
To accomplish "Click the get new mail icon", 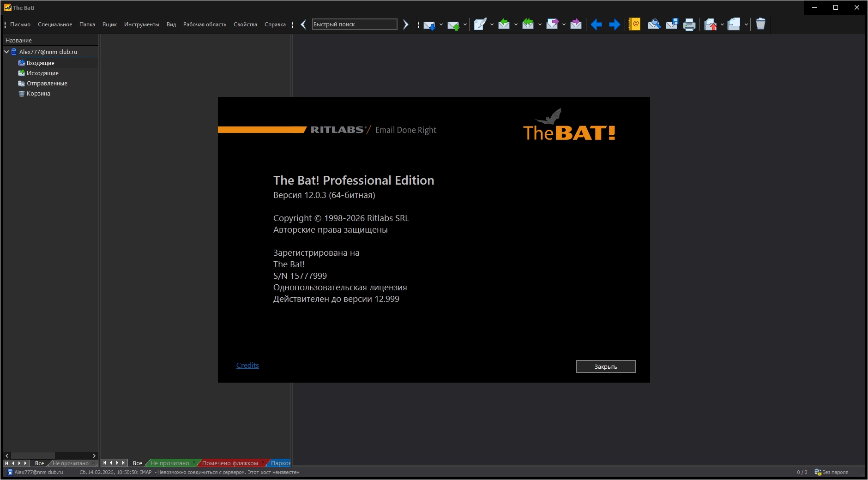I will pos(429,25).
